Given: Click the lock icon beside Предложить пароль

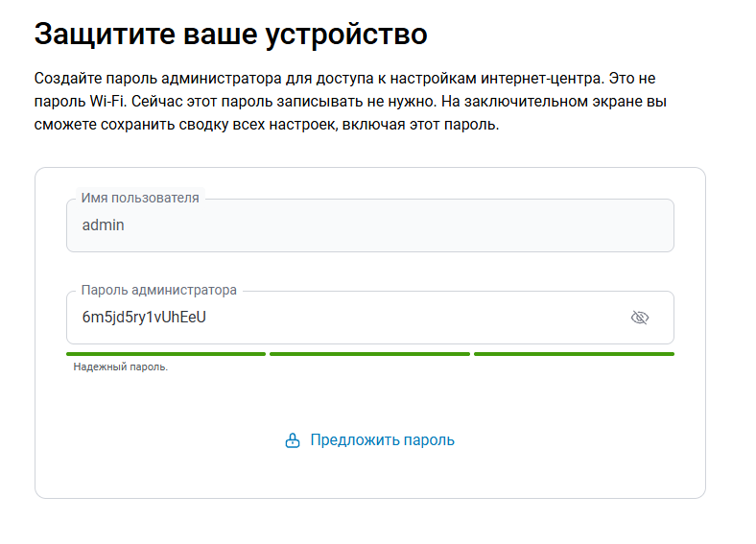Looking at the screenshot, I should coord(293,440).
